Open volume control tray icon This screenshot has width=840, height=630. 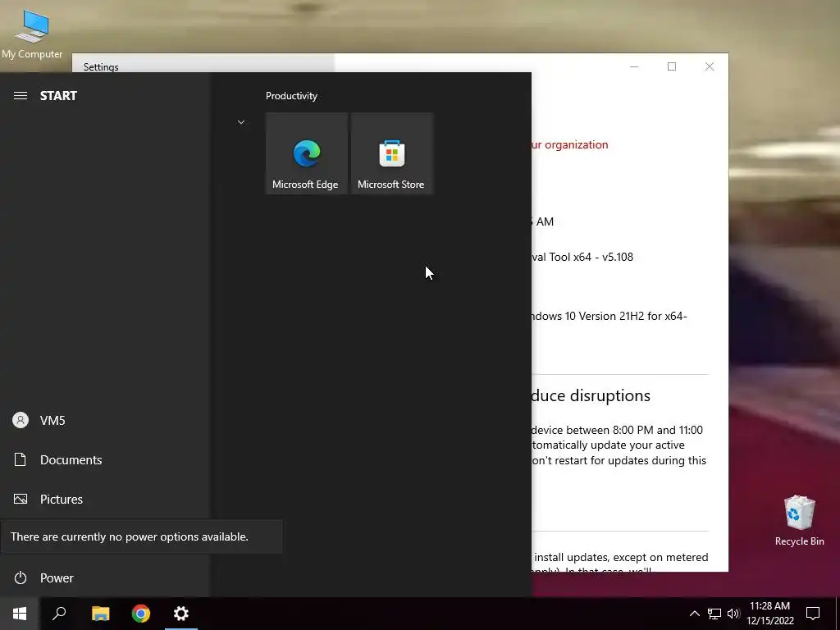click(733, 614)
